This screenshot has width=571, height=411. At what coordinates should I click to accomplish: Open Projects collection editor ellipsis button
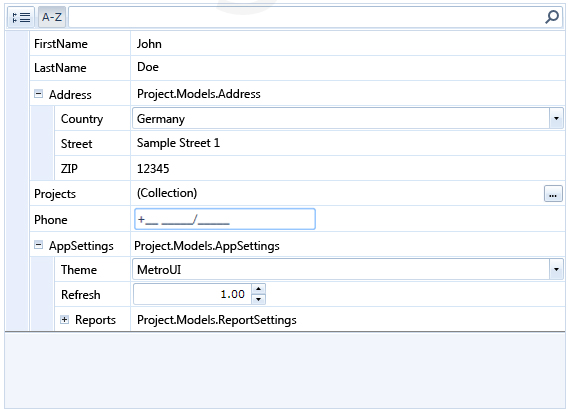point(553,194)
